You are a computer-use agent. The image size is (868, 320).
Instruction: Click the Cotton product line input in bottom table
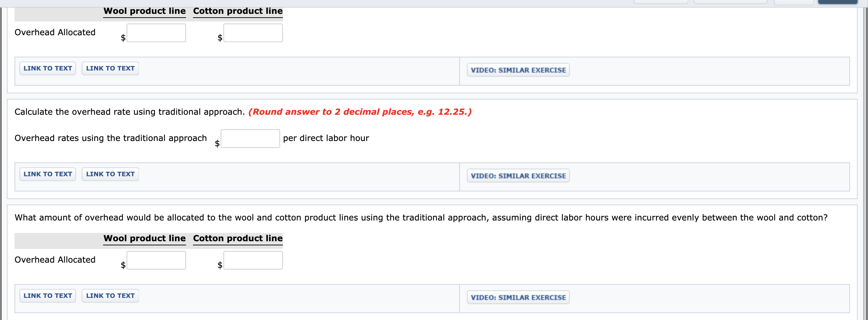coord(253,260)
